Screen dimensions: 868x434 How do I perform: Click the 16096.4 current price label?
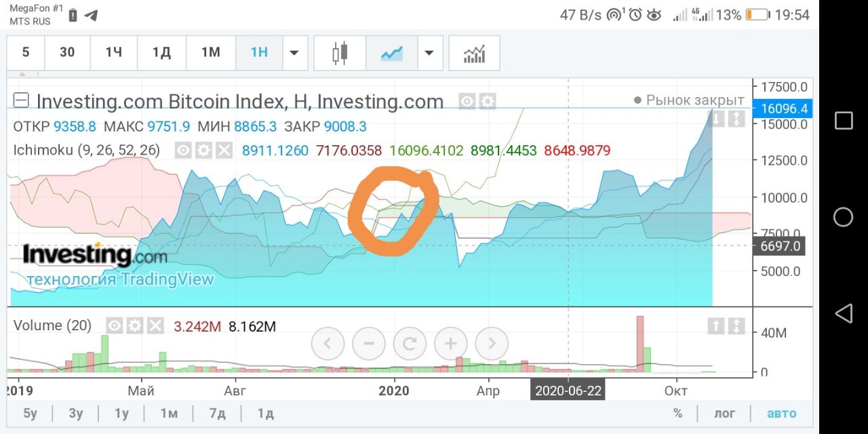pos(783,108)
